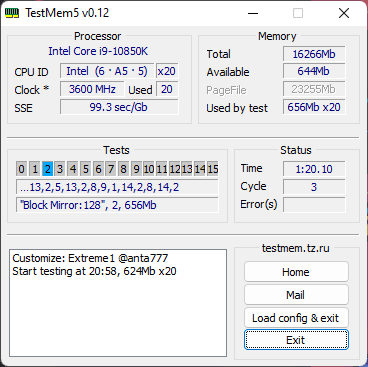The width and height of the screenshot is (368, 367).
Task: Click the test sequence field
Action: (117, 187)
